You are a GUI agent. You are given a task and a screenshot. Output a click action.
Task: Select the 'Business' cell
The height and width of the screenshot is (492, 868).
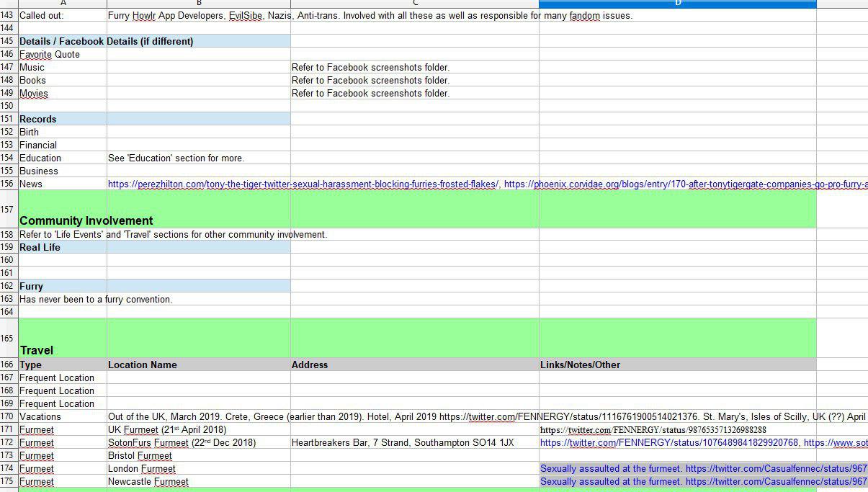63,171
